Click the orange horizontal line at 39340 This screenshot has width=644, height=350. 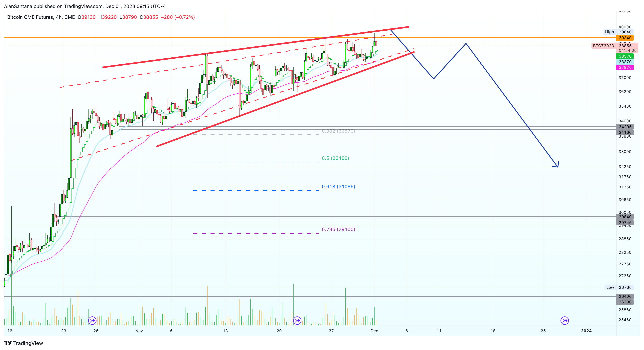[310, 38]
